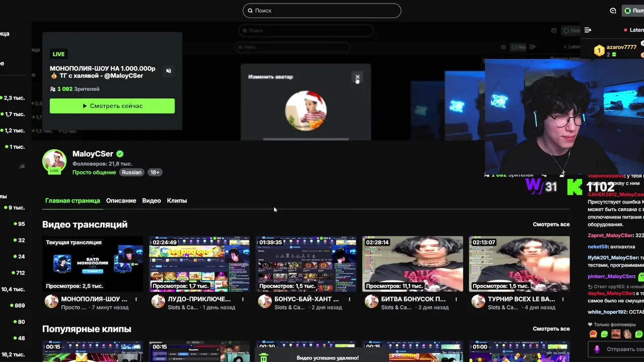The image size is (644, 362).
Task: Click the purple icon inside the chat field
Action: (597, 349)
